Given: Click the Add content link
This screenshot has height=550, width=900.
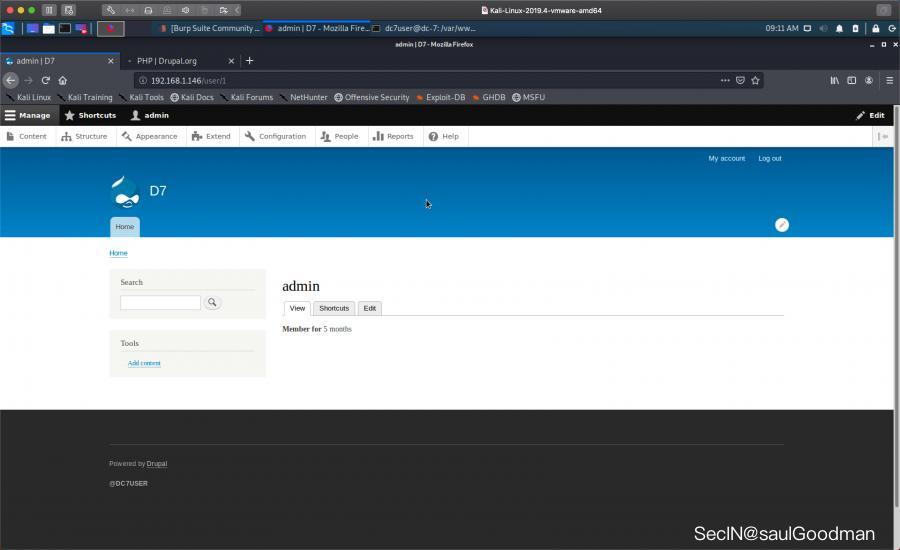Looking at the screenshot, I should pos(144,363).
